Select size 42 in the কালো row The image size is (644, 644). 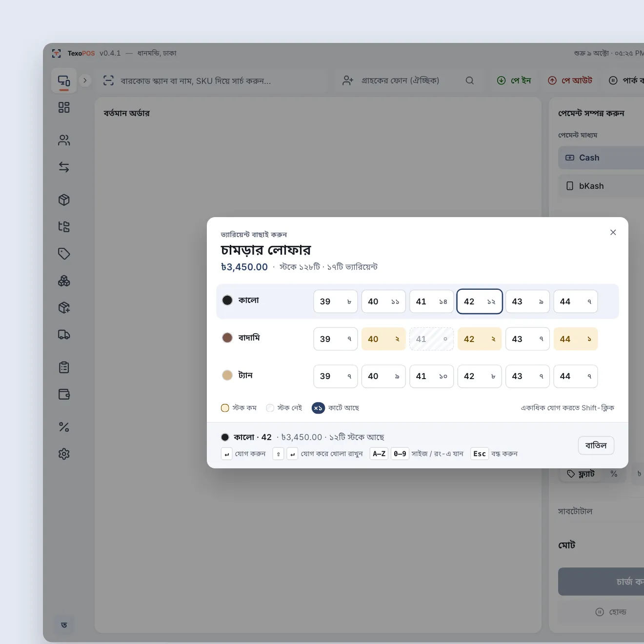[480, 302]
